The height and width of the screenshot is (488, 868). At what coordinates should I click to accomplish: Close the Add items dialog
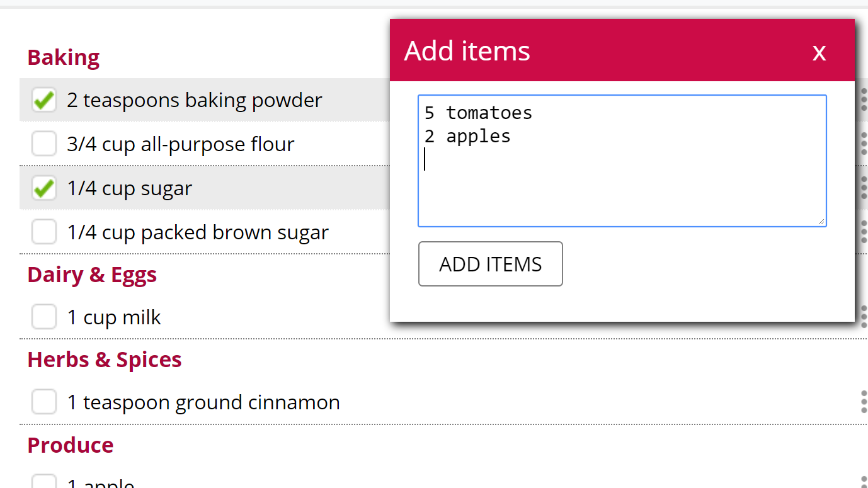click(819, 52)
